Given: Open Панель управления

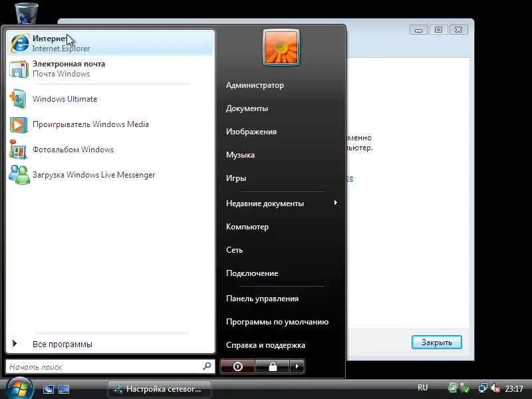Looking at the screenshot, I should pyautogui.click(x=262, y=299).
